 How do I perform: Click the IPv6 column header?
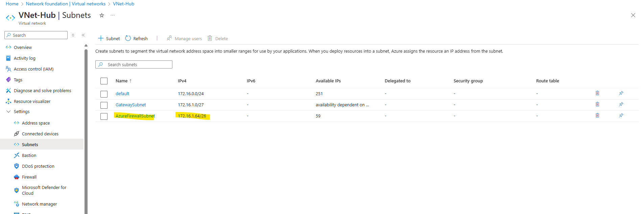point(251,81)
